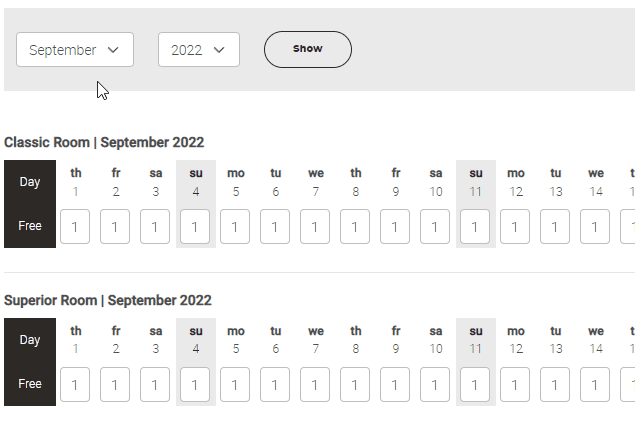Select Classic Room free field for Sunday 4
The height and width of the screenshot is (424, 635).
[x=195, y=226]
